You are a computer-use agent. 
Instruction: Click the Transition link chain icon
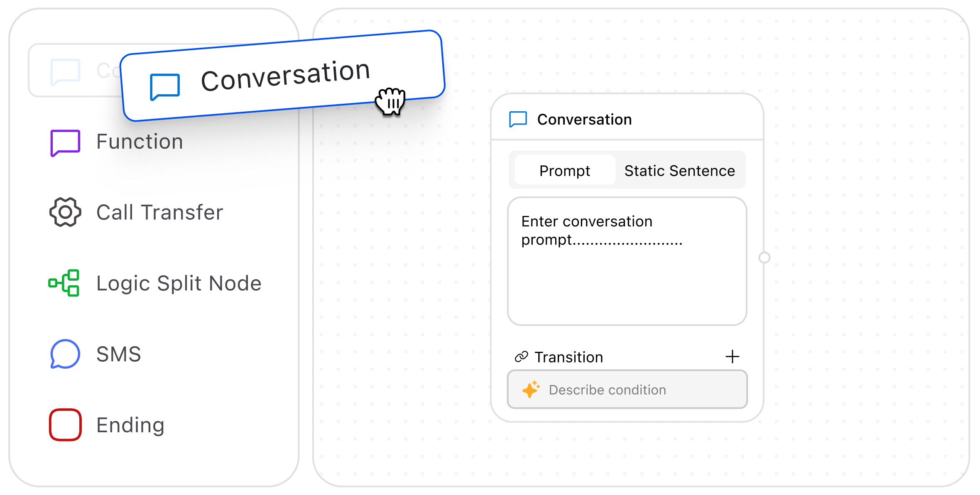521,357
